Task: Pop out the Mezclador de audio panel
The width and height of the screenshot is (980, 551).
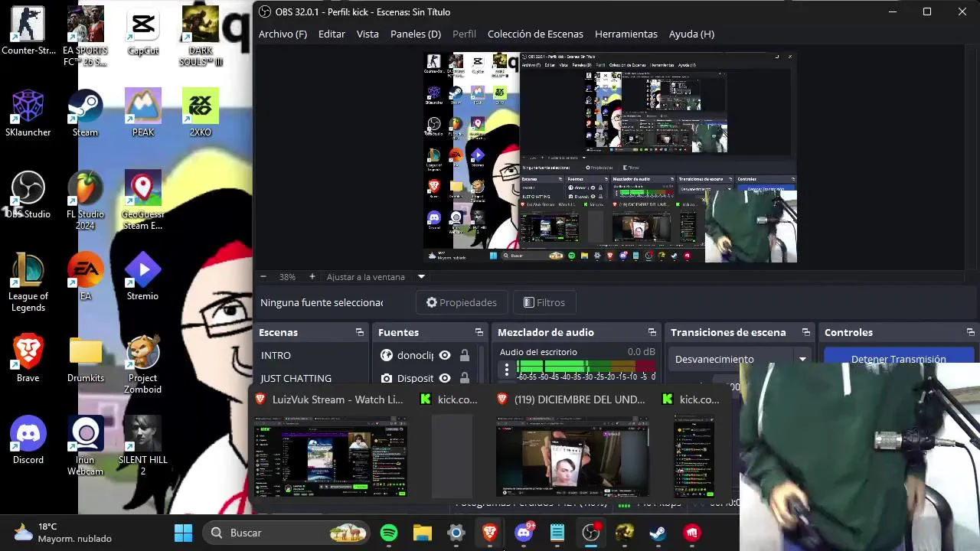Action: pyautogui.click(x=652, y=332)
